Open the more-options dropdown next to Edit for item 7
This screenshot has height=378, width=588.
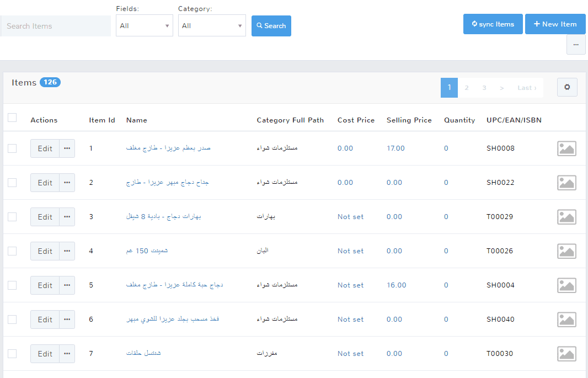67,354
